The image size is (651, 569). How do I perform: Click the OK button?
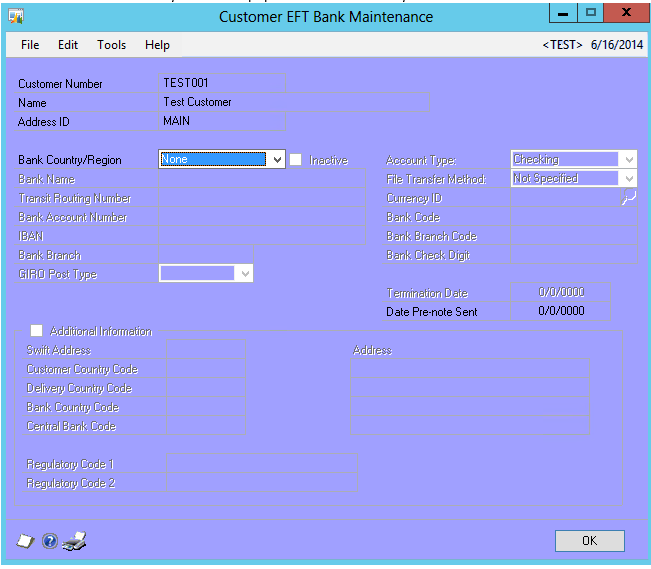[x=589, y=540]
